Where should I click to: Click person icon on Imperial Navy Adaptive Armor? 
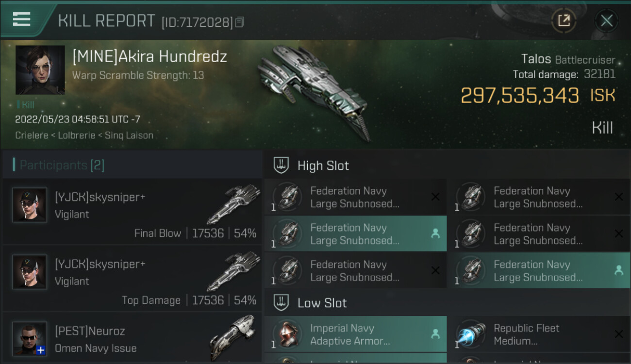click(435, 334)
